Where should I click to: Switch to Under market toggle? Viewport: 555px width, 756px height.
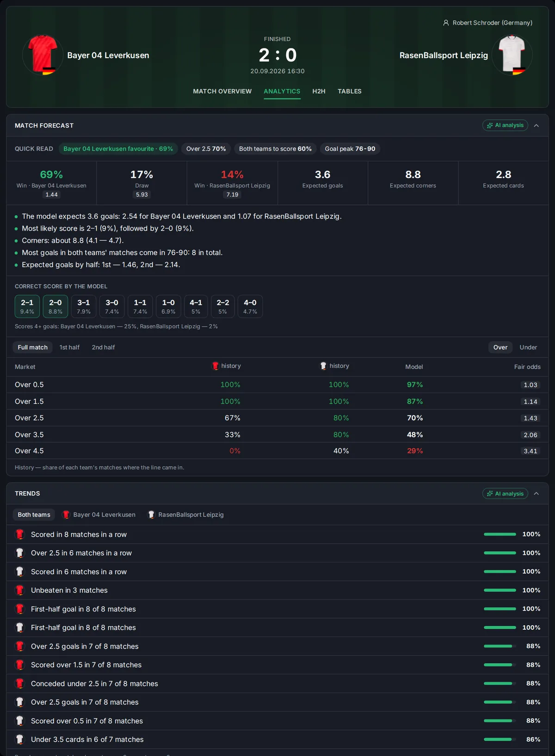pyautogui.click(x=528, y=348)
